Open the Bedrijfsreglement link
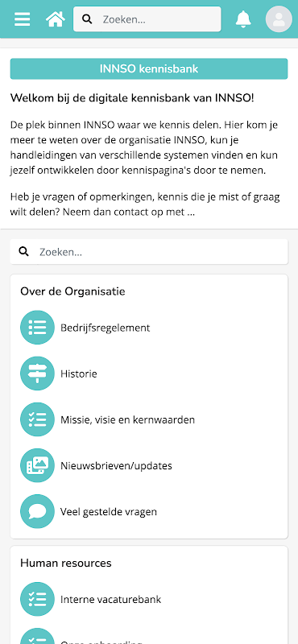 [x=106, y=328]
